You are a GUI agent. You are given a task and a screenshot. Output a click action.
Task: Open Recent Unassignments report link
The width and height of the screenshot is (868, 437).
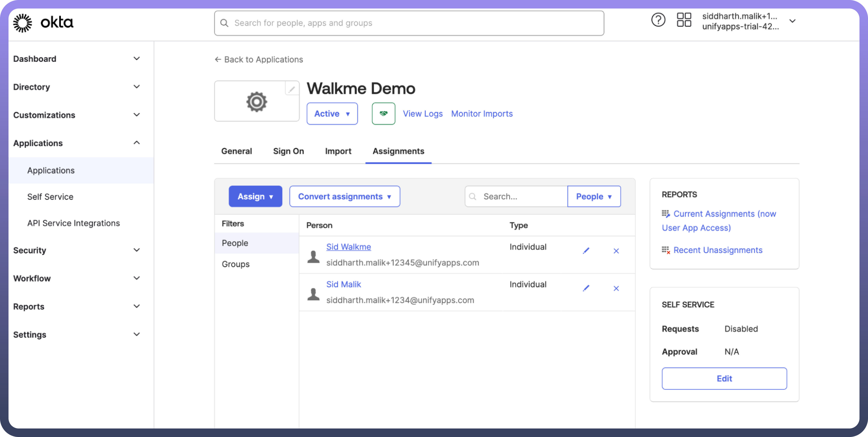(x=718, y=250)
